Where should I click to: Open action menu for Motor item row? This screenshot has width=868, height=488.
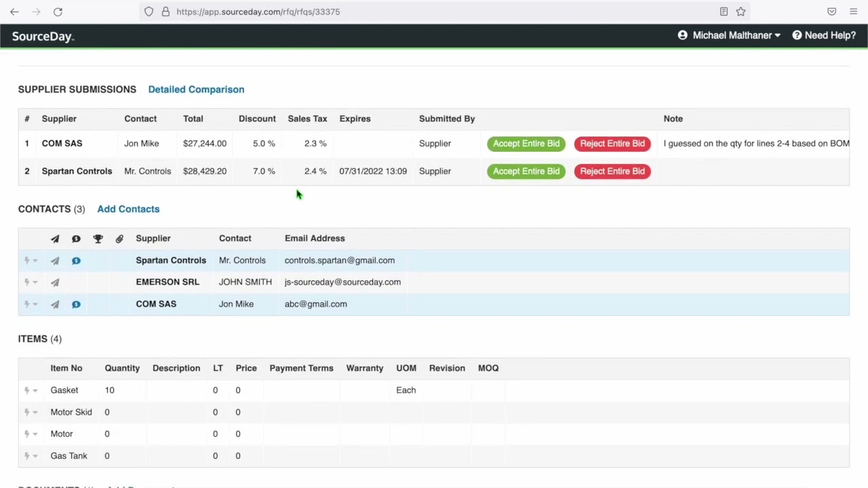tap(31, 434)
